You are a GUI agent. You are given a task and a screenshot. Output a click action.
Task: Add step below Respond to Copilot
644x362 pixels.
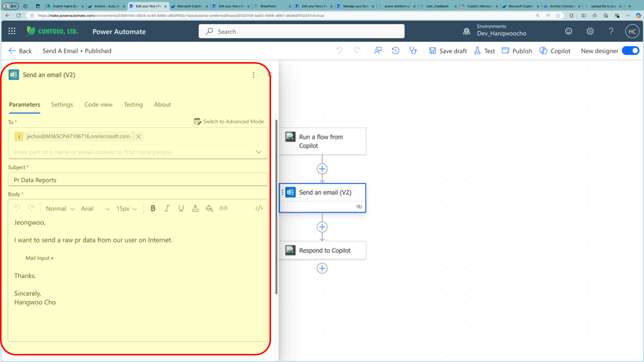pyautogui.click(x=322, y=268)
